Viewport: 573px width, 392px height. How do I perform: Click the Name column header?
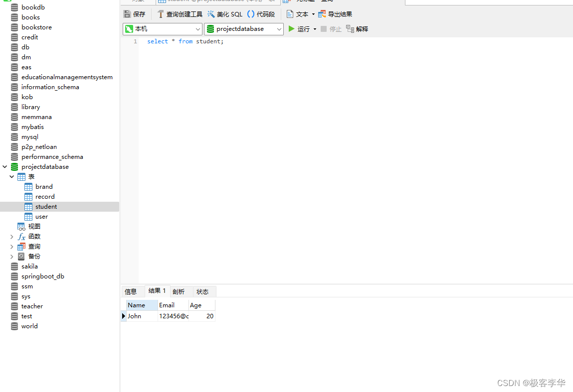point(142,305)
